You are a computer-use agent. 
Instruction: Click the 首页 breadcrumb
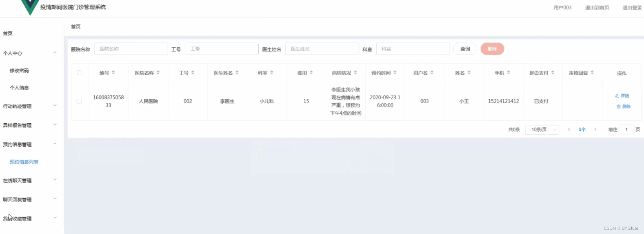click(76, 27)
